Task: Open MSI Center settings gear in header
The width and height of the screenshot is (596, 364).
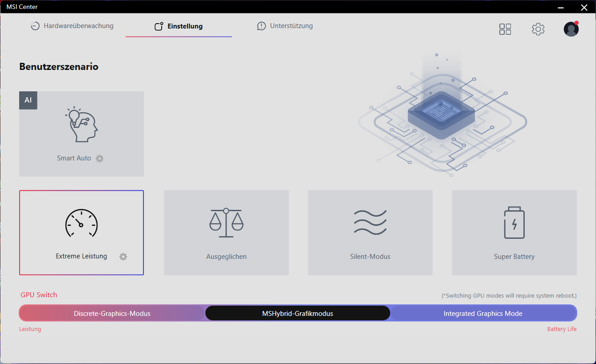Action: 538,29
